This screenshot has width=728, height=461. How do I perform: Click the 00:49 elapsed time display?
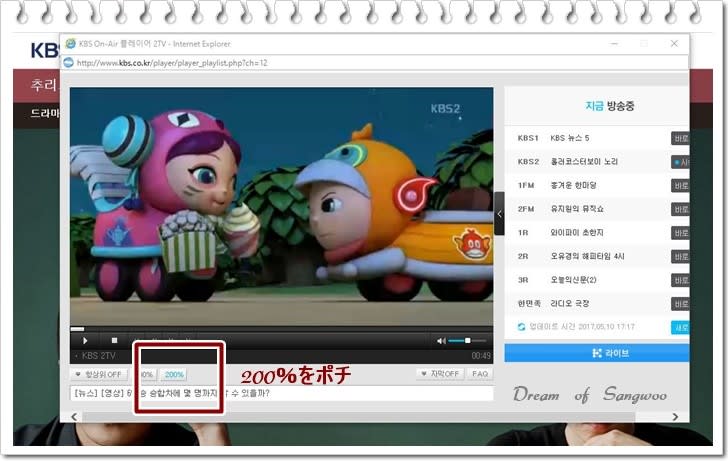point(481,356)
